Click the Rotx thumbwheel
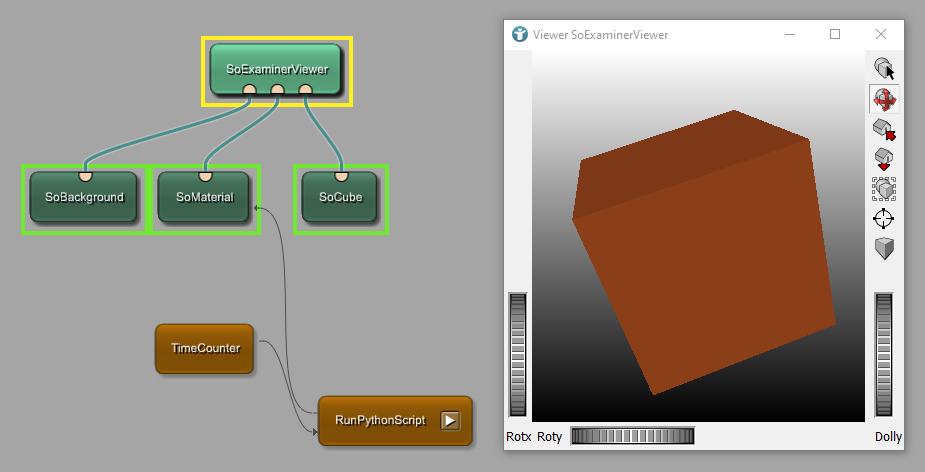The image size is (925, 472). tap(518, 355)
